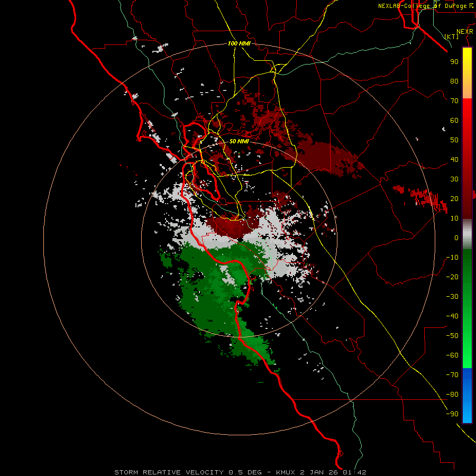Click the positive 80 value on velocity scale
Image resolution: width=476 pixels, height=476 pixels.
(454, 81)
